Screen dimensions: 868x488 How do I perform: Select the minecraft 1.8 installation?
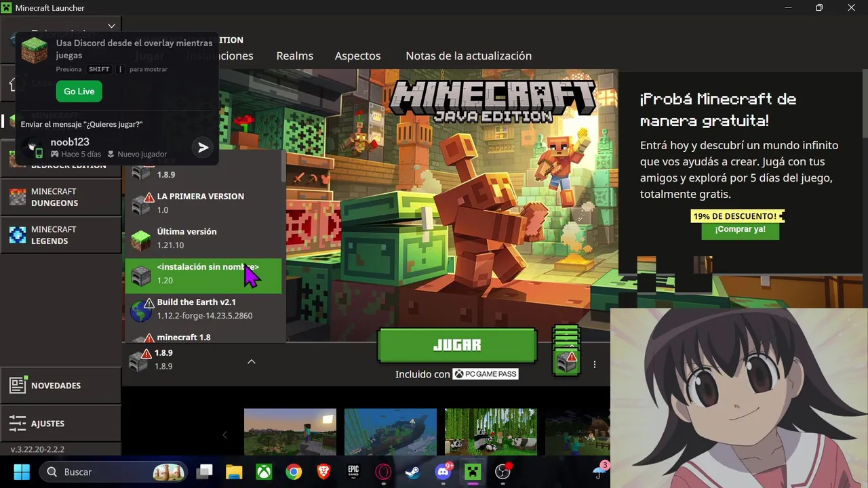[203, 335]
